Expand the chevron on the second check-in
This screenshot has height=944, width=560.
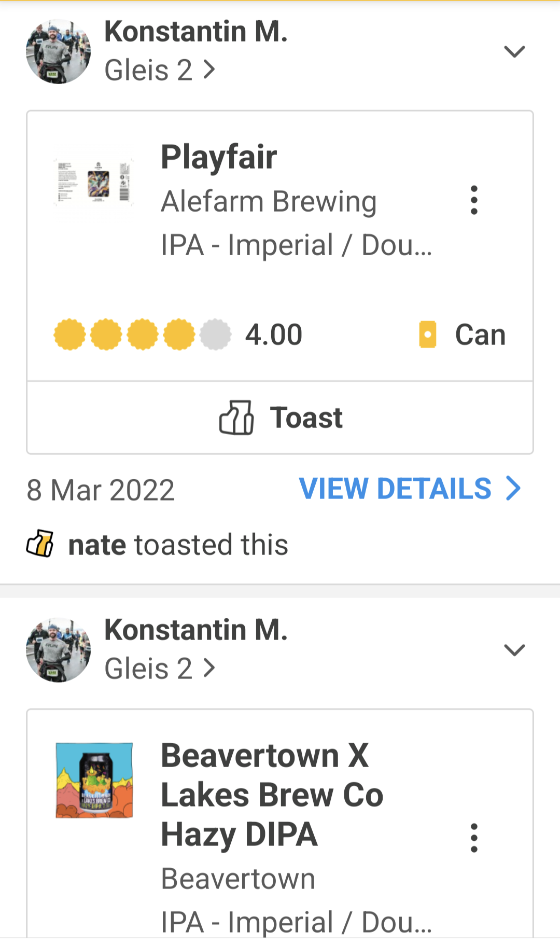click(x=514, y=649)
